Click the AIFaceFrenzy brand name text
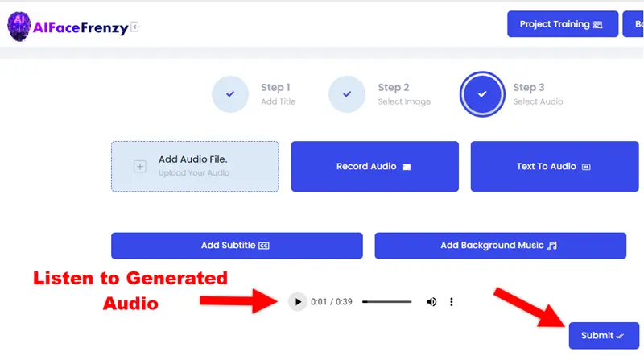 pyautogui.click(x=80, y=28)
